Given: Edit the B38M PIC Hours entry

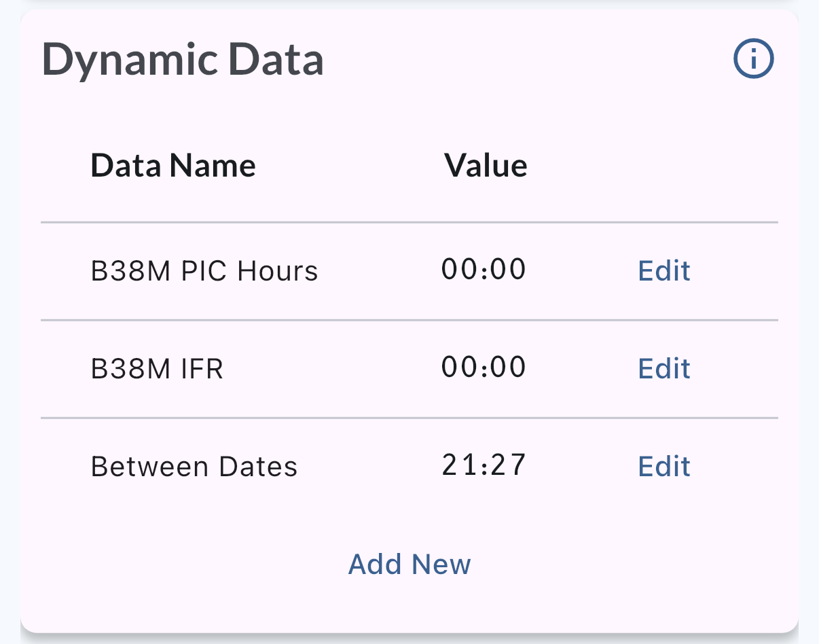Looking at the screenshot, I should (663, 270).
